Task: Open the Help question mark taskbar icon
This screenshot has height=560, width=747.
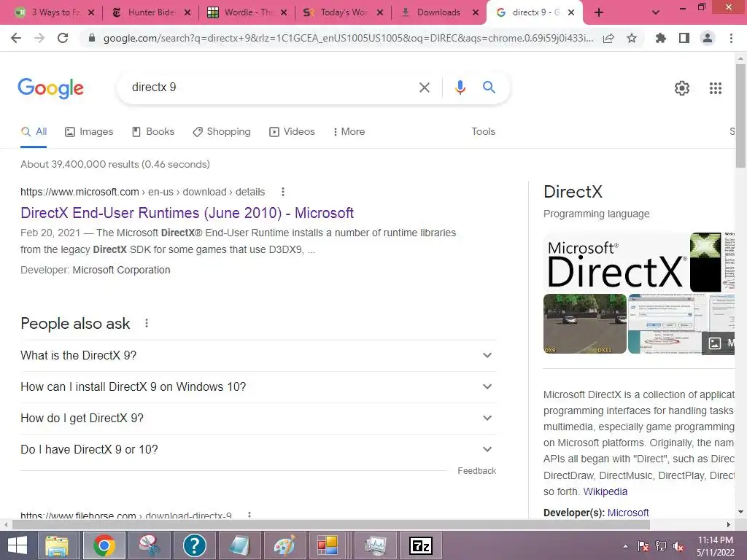Action: (x=194, y=545)
